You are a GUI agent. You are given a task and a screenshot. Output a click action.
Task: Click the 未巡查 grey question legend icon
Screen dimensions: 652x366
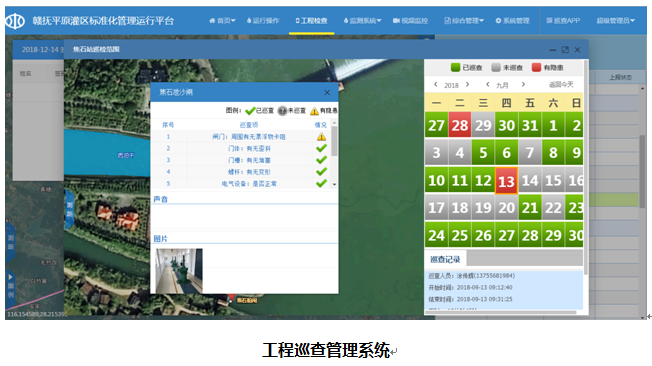tap(282, 111)
